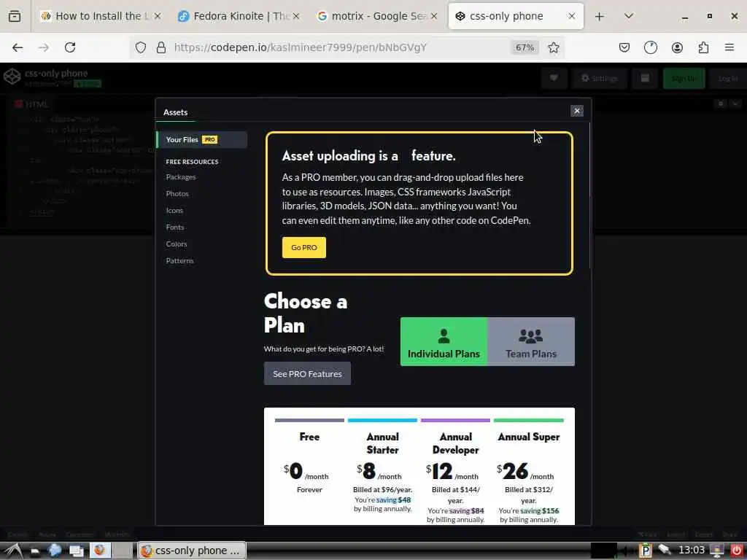Click the Assets dialog title tab

[x=175, y=112]
